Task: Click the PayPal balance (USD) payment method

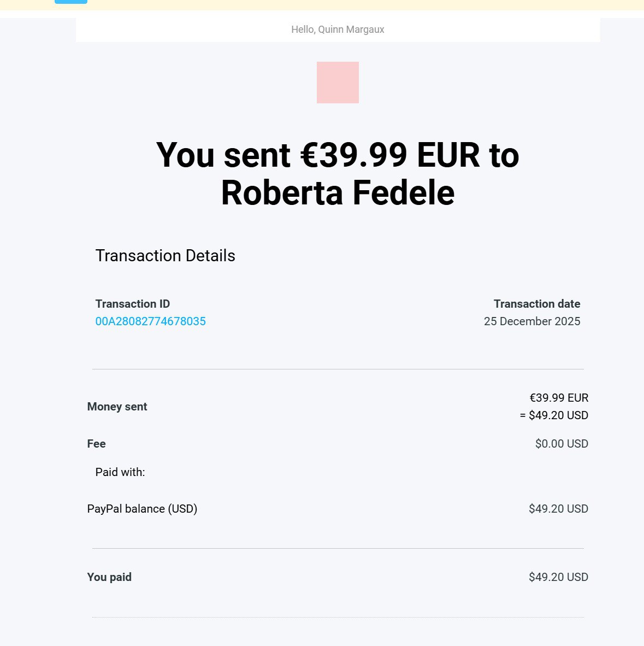Action: (x=142, y=509)
